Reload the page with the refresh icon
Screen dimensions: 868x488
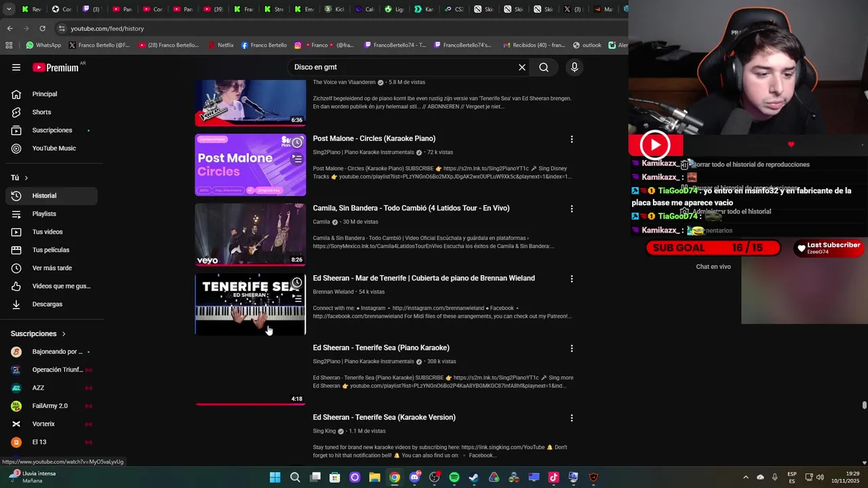click(x=42, y=28)
